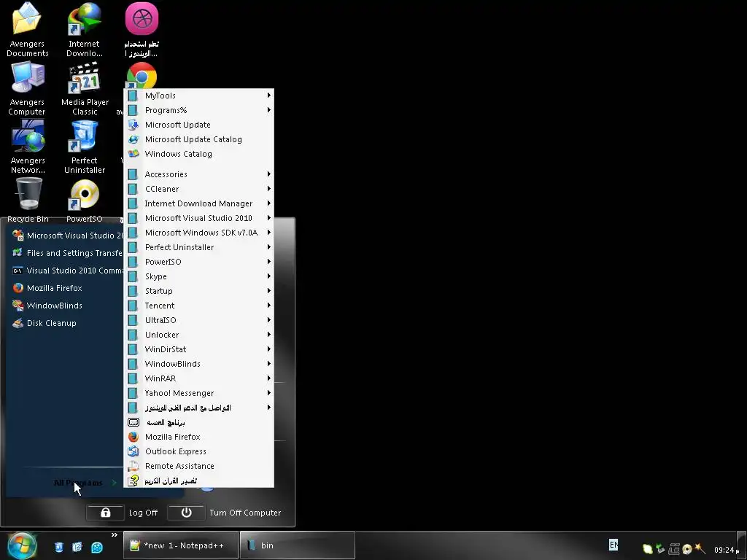The width and height of the screenshot is (747, 560).
Task: Open Remote Assistance menu entry
Action: pyautogui.click(x=198, y=466)
